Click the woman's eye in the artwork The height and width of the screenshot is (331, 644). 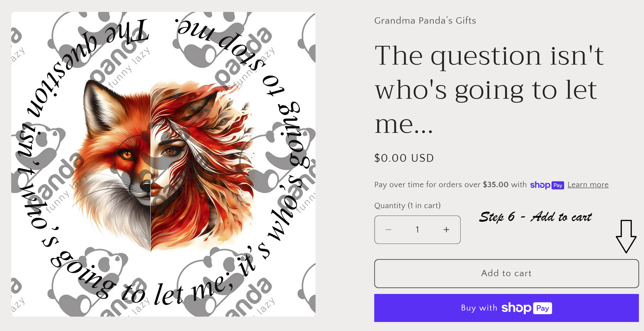(170, 151)
